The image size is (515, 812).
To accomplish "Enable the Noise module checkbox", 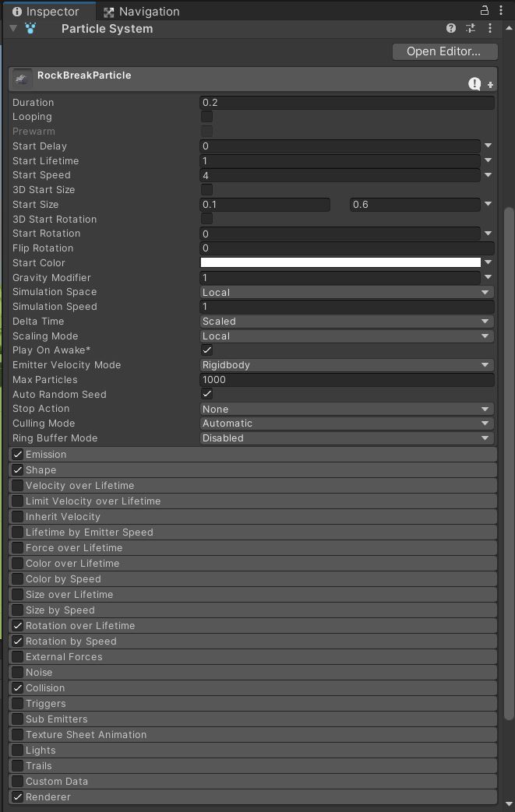I will [x=18, y=672].
